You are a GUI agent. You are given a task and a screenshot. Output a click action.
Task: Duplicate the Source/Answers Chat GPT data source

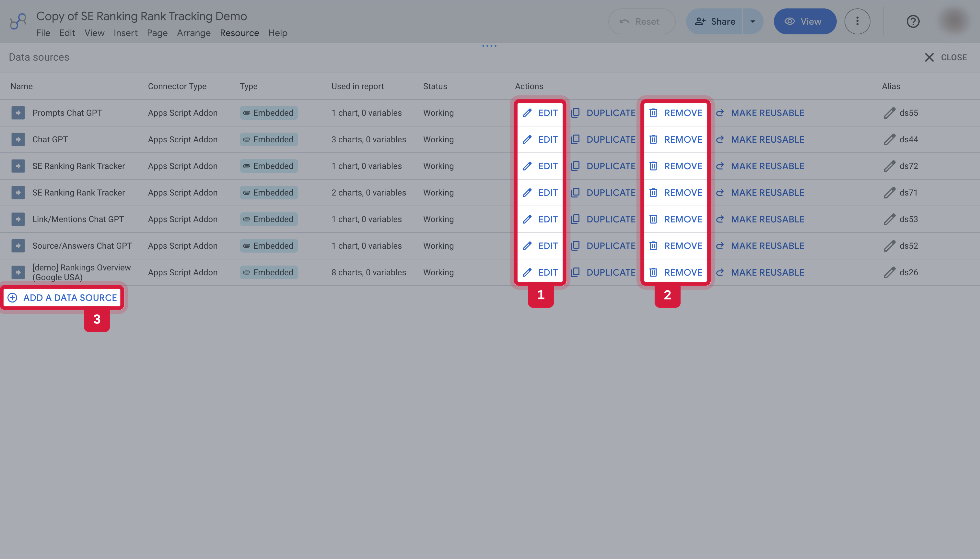[x=603, y=246]
